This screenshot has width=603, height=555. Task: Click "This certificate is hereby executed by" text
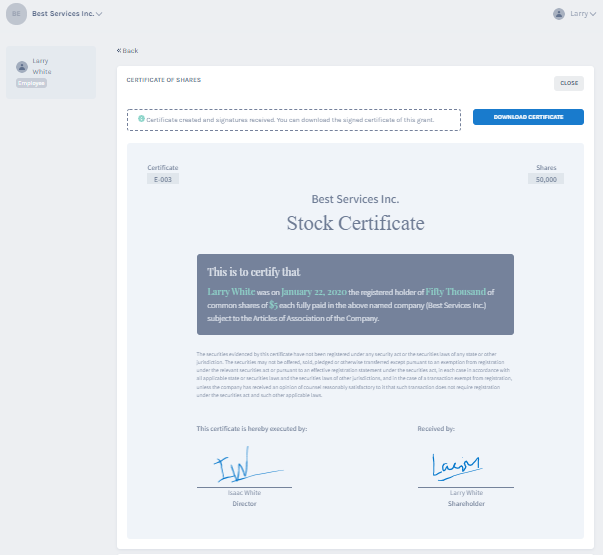pos(252,429)
